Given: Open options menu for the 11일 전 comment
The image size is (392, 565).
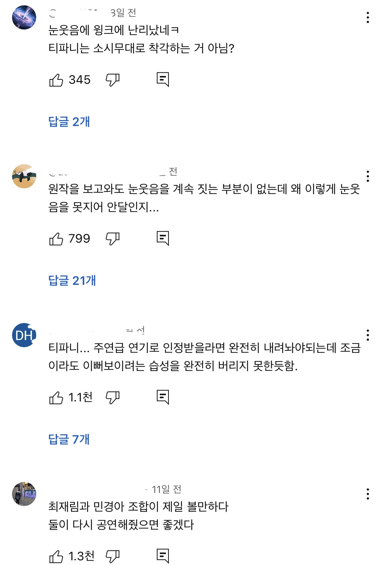Looking at the screenshot, I should (368, 494).
